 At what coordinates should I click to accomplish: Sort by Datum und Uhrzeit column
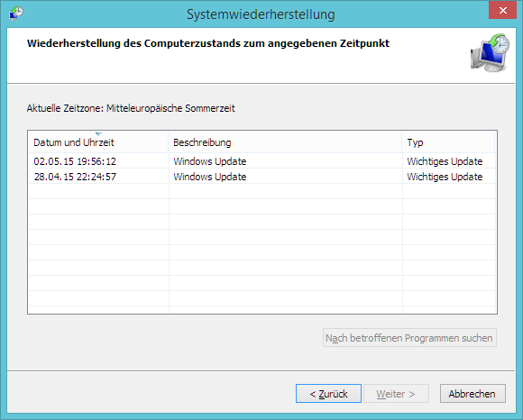coord(98,142)
